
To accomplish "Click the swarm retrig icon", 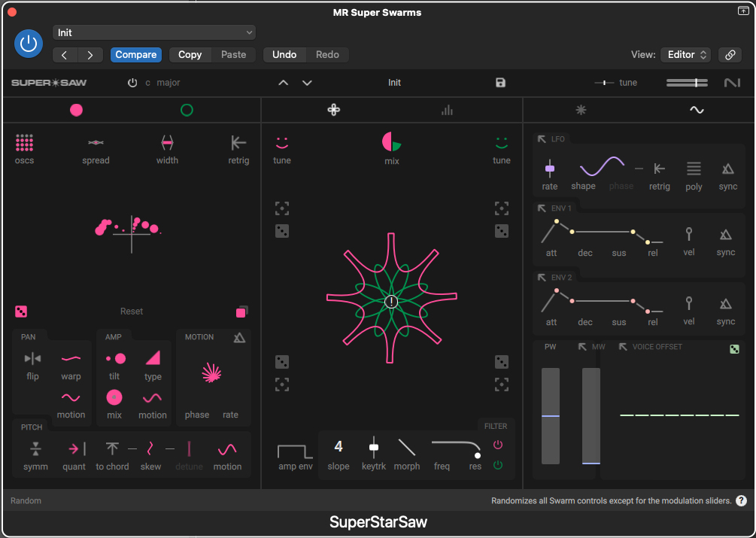I will click(x=238, y=143).
